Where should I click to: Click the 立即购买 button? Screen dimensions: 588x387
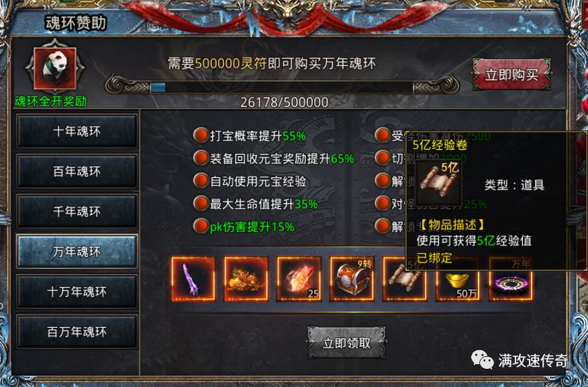click(x=511, y=75)
